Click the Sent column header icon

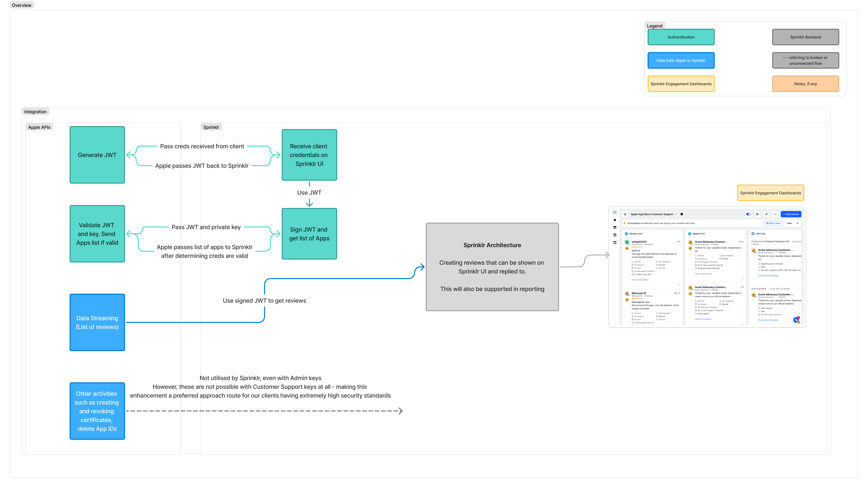click(753, 234)
